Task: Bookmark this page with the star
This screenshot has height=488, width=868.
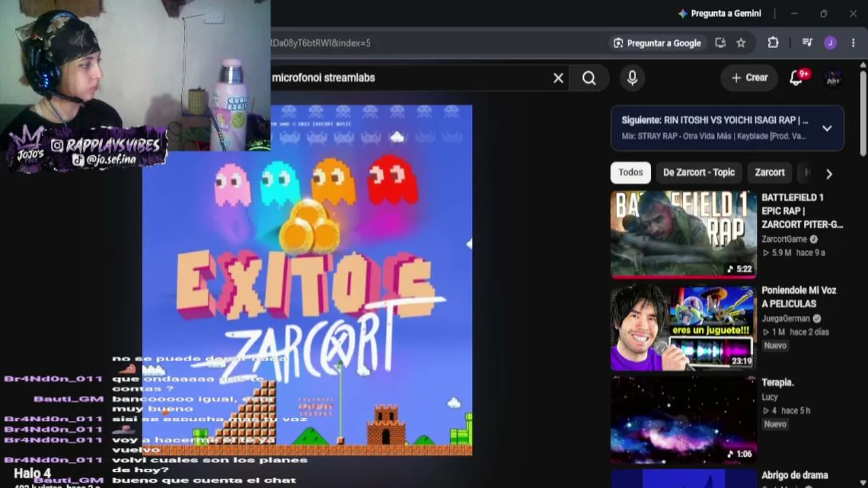Action: [x=741, y=43]
